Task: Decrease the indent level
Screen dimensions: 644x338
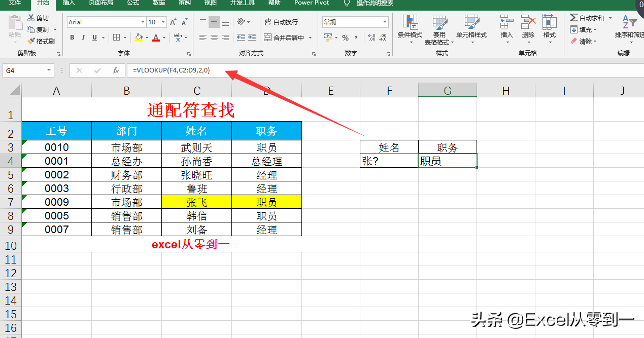Action: click(241, 37)
